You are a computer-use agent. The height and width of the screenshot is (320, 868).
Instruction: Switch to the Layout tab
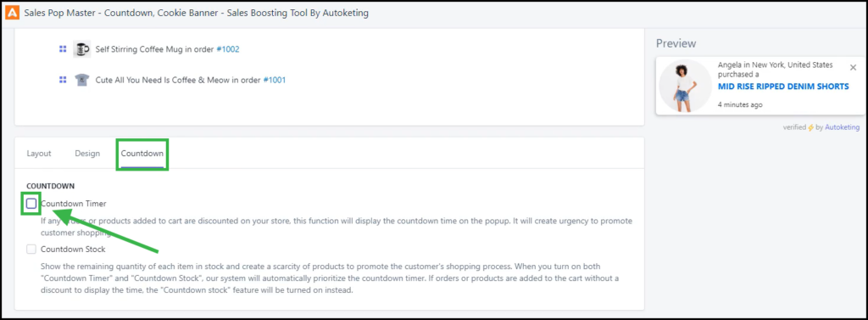click(39, 154)
